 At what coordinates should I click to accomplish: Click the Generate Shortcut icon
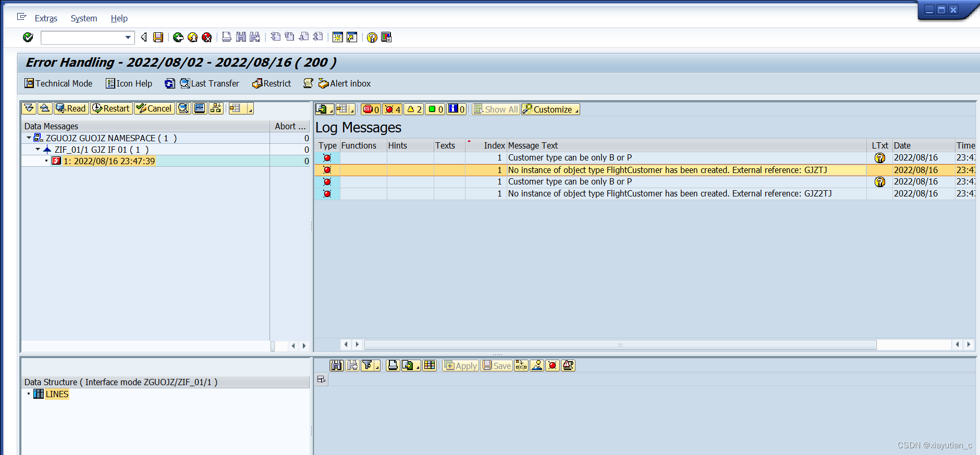tap(352, 37)
